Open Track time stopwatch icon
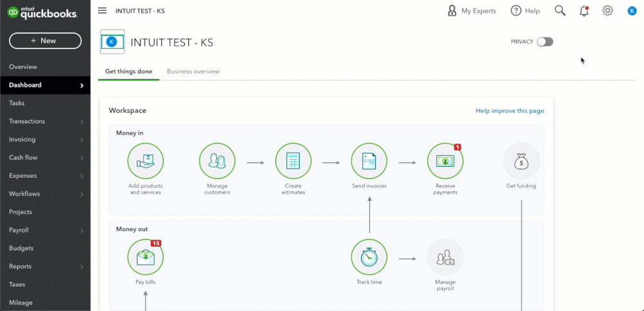 pos(369,258)
